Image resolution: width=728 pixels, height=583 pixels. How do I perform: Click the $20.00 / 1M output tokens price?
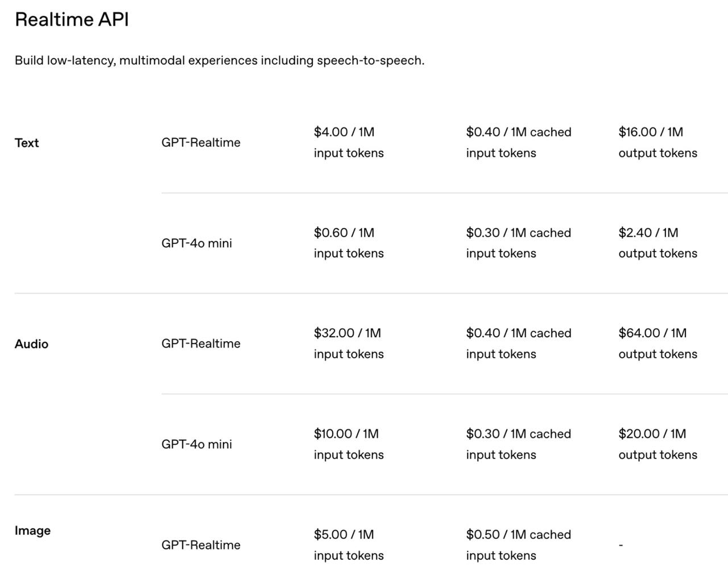click(x=658, y=444)
